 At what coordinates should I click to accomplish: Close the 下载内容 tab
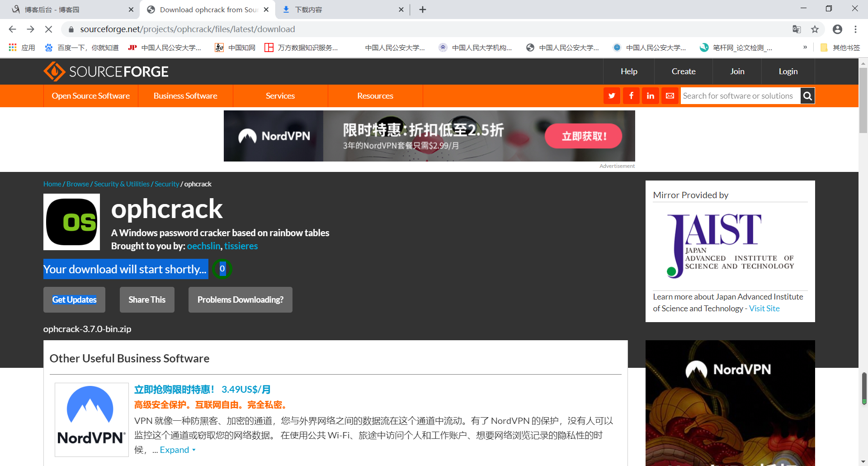401,10
